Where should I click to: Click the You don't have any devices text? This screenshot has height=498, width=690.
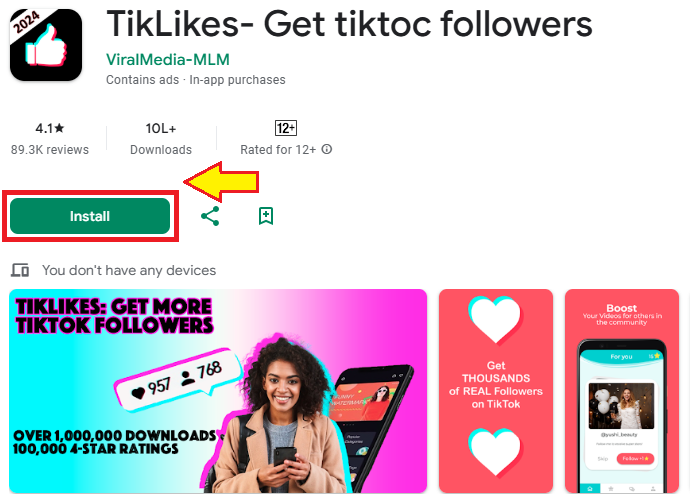tap(129, 270)
